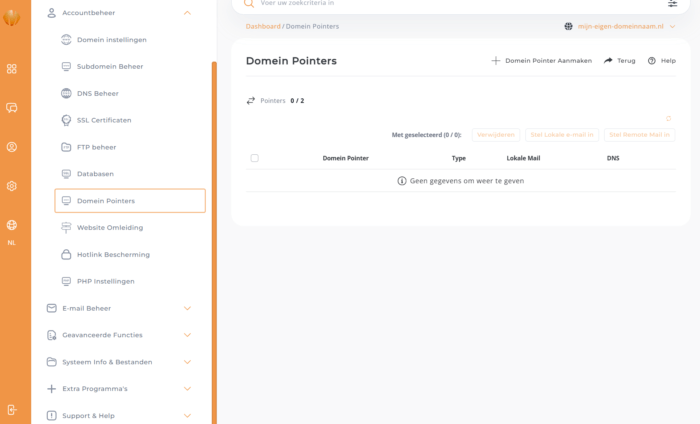Open the search filter sliders icon
700x424 pixels.
pos(672,3)
